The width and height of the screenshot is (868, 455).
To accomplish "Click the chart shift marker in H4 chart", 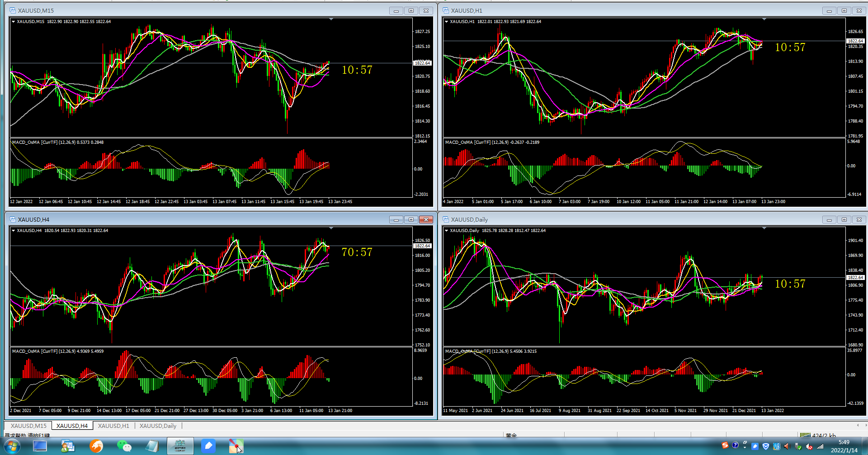I will (x=331, y=228).
